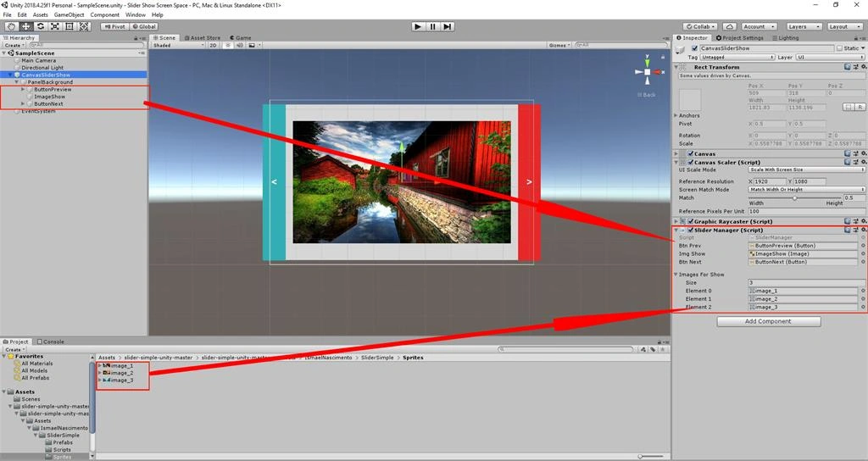The height and width of the screenshot is (461, 868).
Task: Open the Tag dropdown showing Untagged
Action: tap(737, 57)
